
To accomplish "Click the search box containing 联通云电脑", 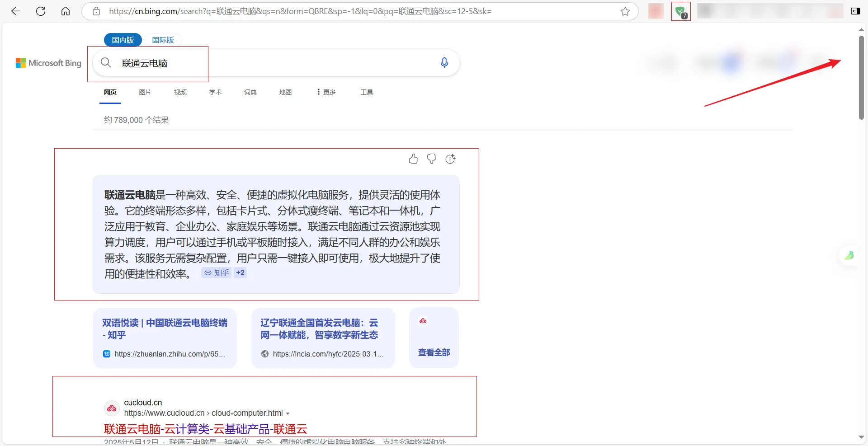I will pos(271,63).
